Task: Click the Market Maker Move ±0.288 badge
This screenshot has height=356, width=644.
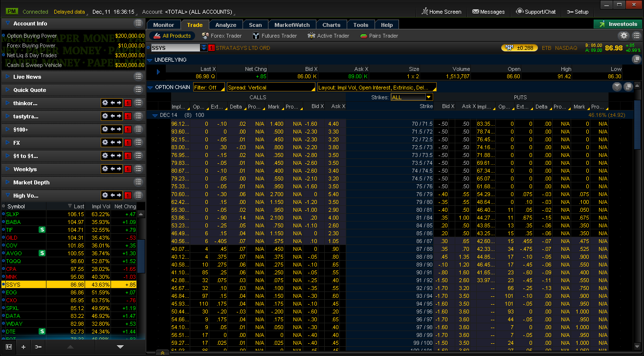Action: [x=519, y=48]
